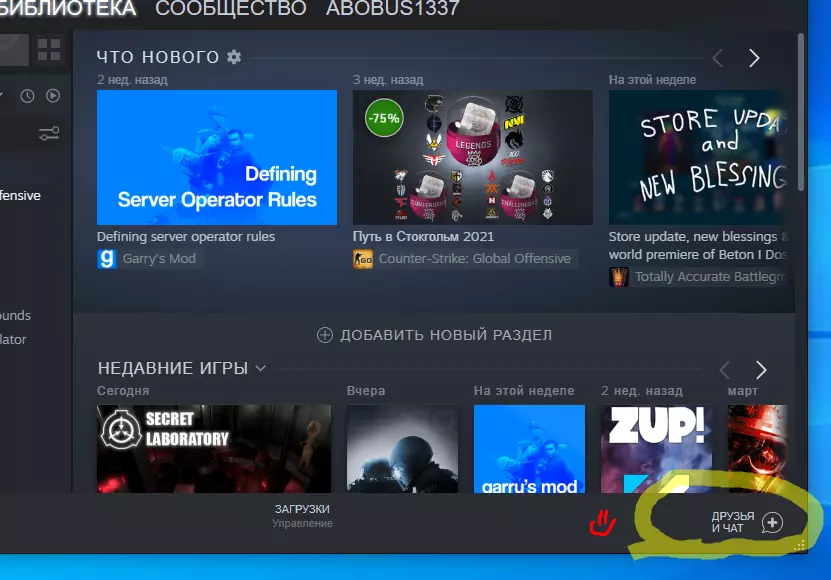This screenshot has height=580, width=831.
Task: Open the What's New settings gear
Action: (234, 57)
